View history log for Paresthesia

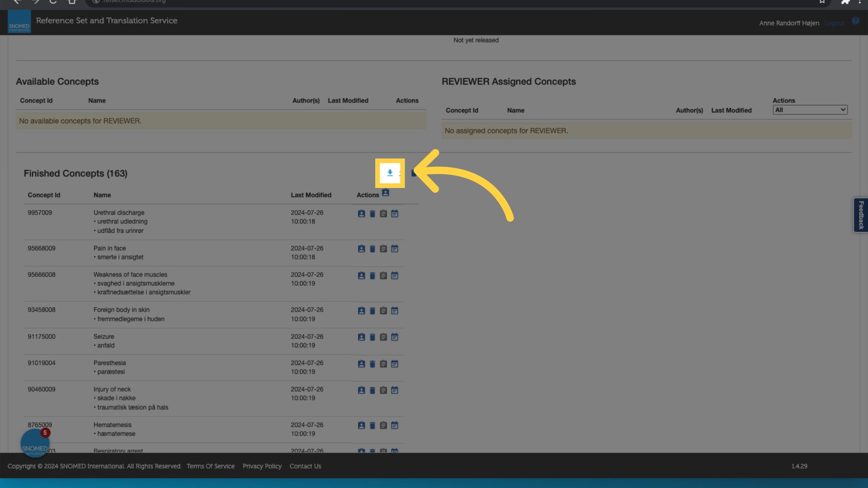point(395,364)
